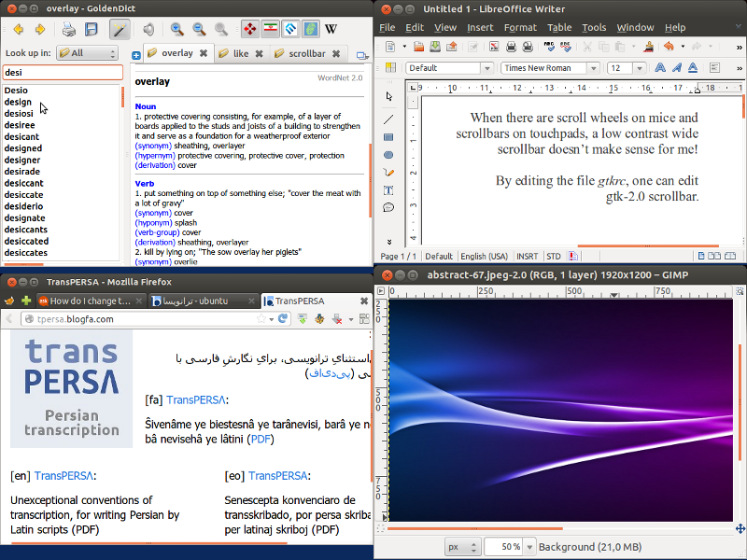
Task: Open the Format menu in Writer
Action: pyautogui.click(x=520, y=28)
